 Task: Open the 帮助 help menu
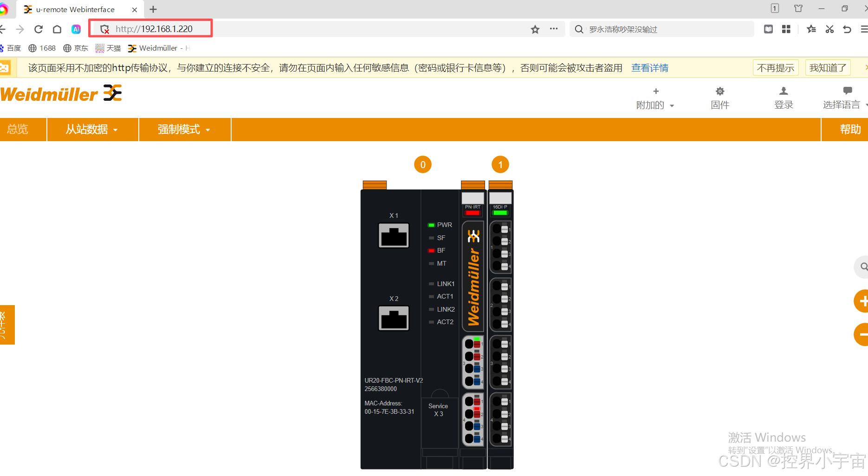click(x=845, y=129)
